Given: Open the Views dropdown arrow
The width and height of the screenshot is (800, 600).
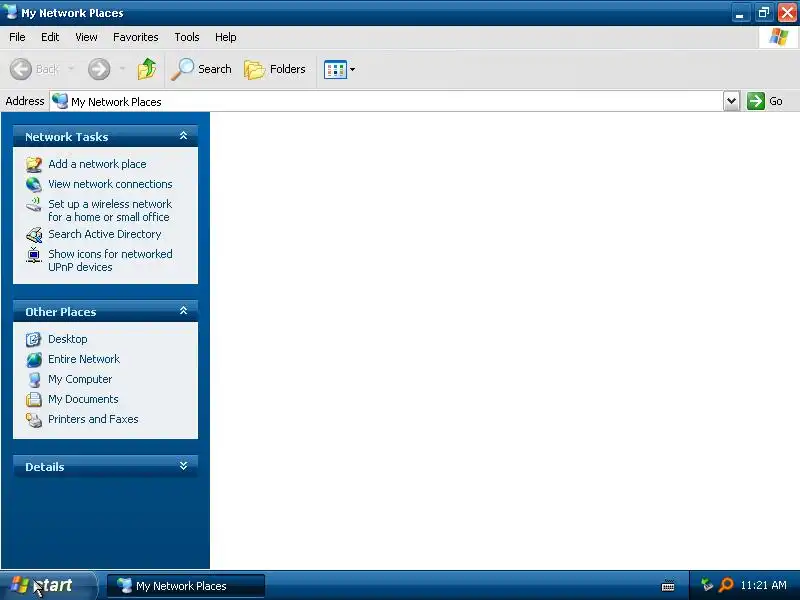Looking at the screenshot, I should coord(352,69).
